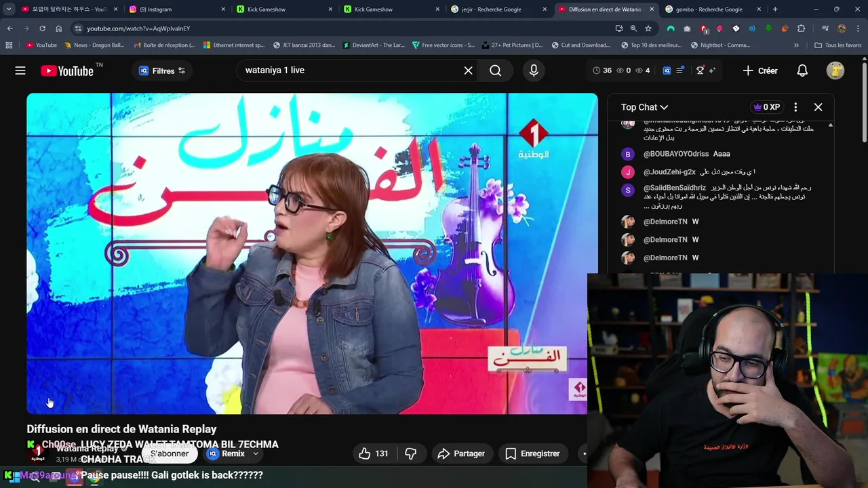This screenshot has width=868, height=488.
Task: Clear the search box with the X
Action: [x=468, y=70]
